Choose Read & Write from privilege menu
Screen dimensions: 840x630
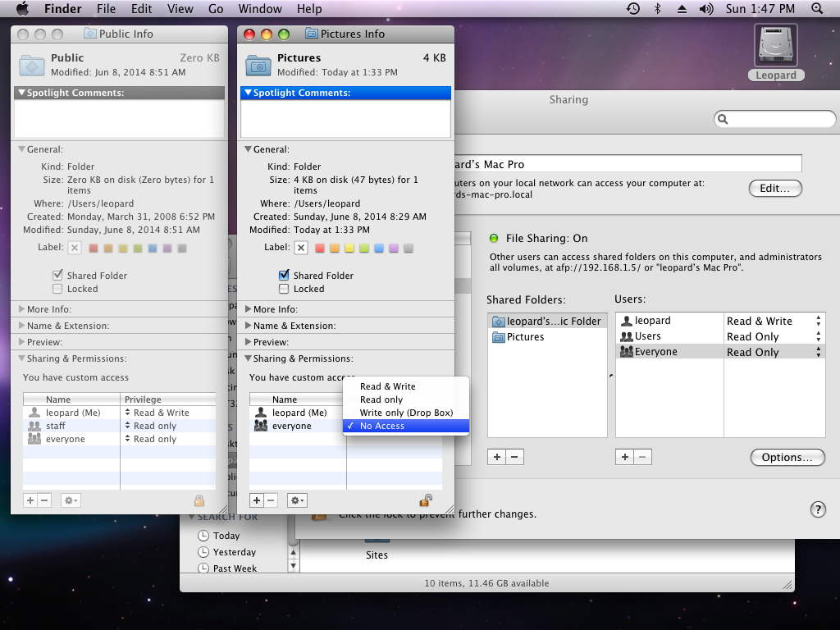[x=405, y=386]
